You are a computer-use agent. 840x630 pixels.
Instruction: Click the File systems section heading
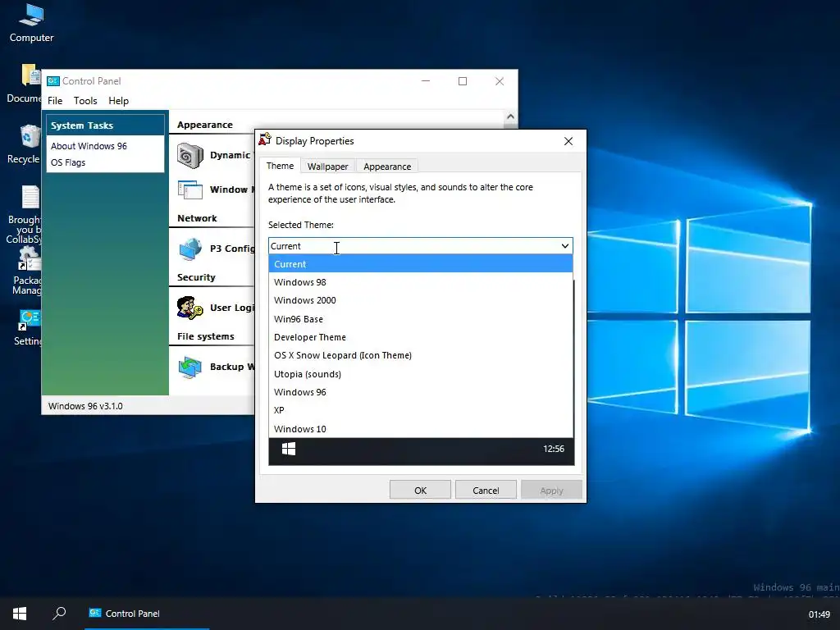tap(206, 336)
